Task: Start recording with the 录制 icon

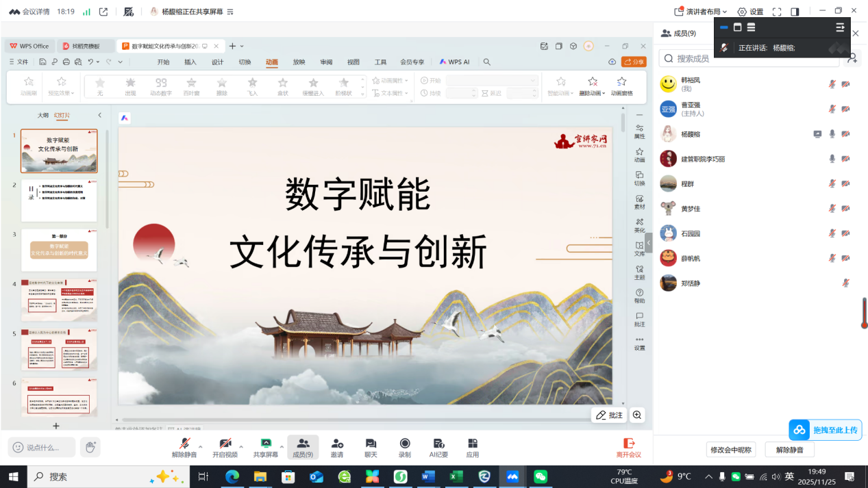Action: click(x=405, y=447)
